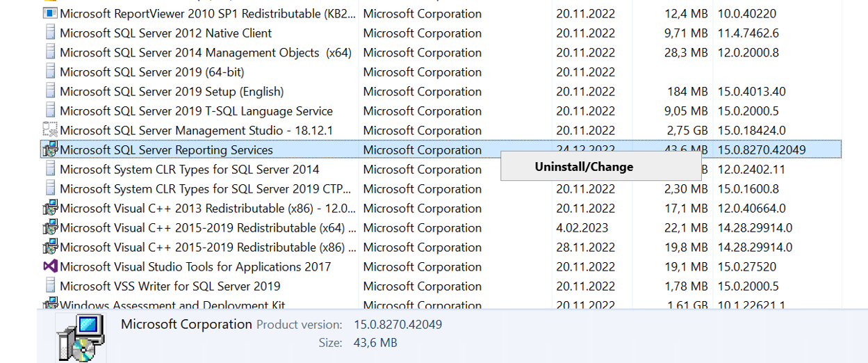Select Microsoft SQL Server 2019 Setup (English)
This screenshot has height=363, width=868.
coord(441,91)
